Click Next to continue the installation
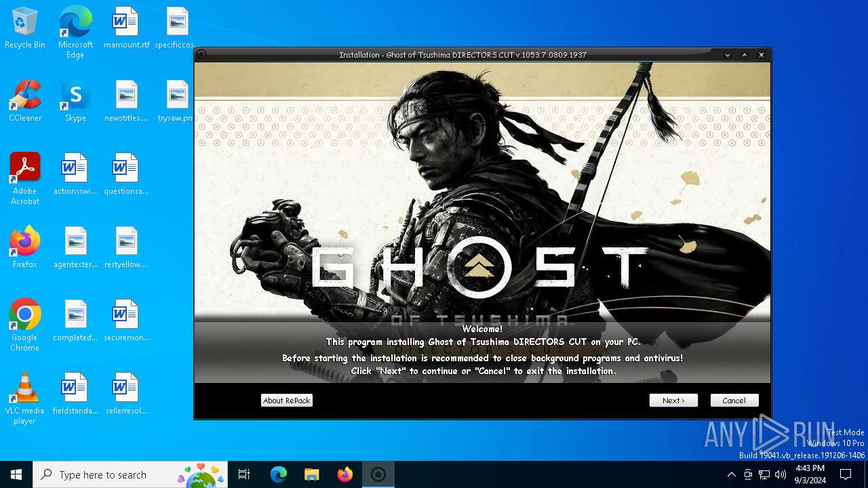Viewport: 868px width, 488px height. pyautogui.click(x=673, y=401)
